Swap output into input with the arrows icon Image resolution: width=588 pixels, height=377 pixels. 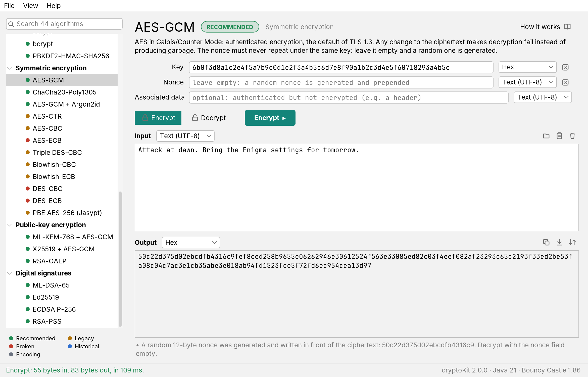click(572, 242)
